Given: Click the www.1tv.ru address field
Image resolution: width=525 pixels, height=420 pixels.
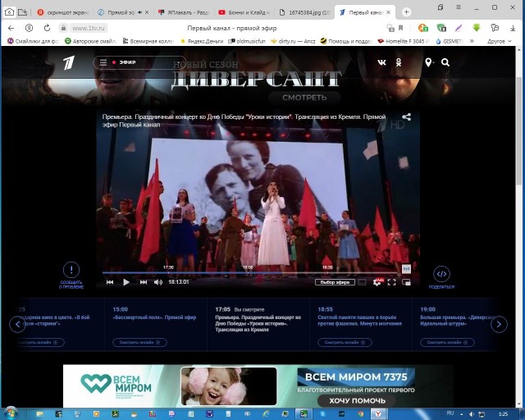Looking at the screenshot, I should [89, 28].
